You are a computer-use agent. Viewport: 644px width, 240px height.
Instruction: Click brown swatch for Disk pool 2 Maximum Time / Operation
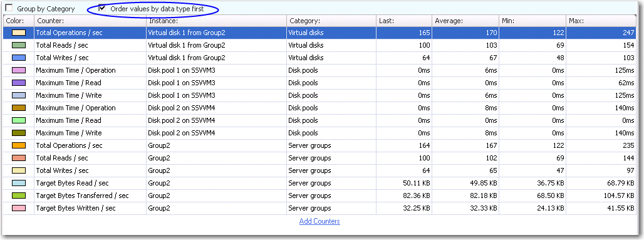coord(19,108)
